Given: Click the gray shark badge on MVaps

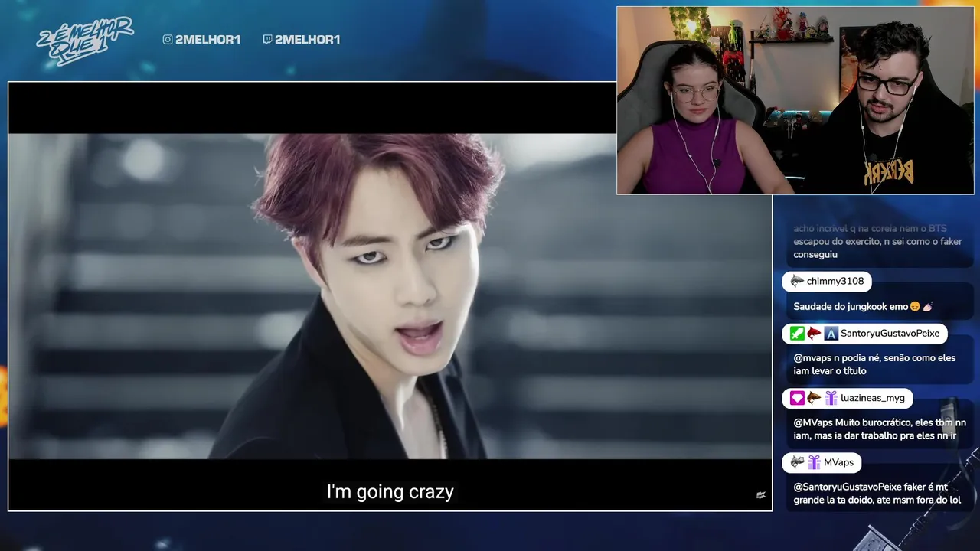Looking at the screenshot, I should click(797, 462).
